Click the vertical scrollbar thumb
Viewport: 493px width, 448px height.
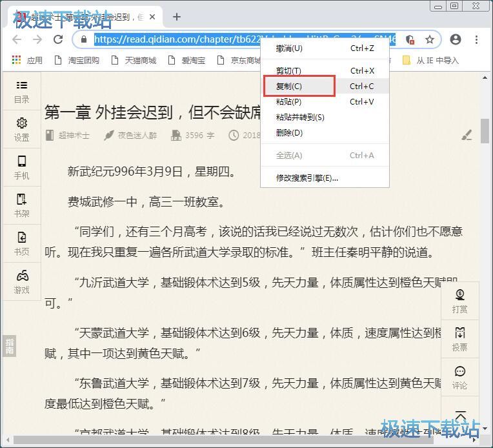(x=485, y=131)
